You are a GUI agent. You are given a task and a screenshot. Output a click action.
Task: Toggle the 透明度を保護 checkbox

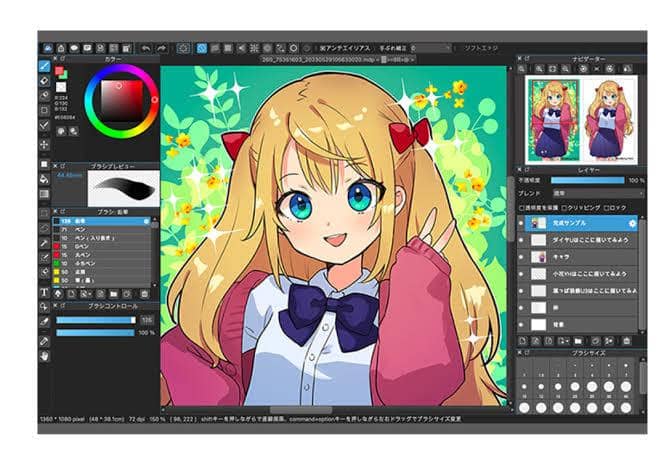click(522, 208)
